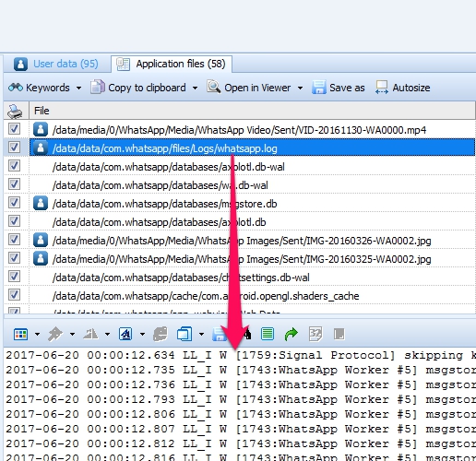476x461 pixels.
Task: Expand the Open in Viewer dropdown arrow
Action: (x=300, y=88)
